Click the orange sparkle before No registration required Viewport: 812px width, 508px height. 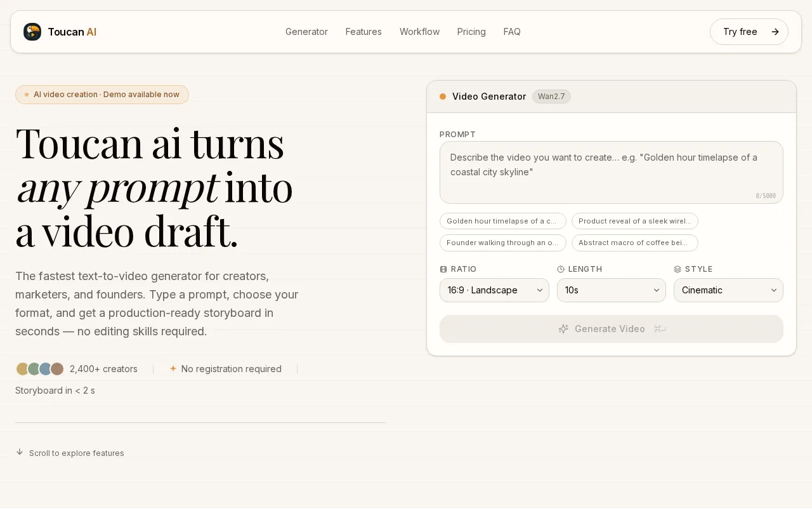click(x=173, y=368)
